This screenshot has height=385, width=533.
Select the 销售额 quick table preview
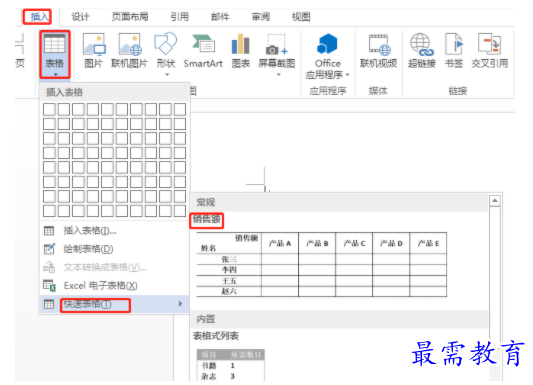click(321, 265)
